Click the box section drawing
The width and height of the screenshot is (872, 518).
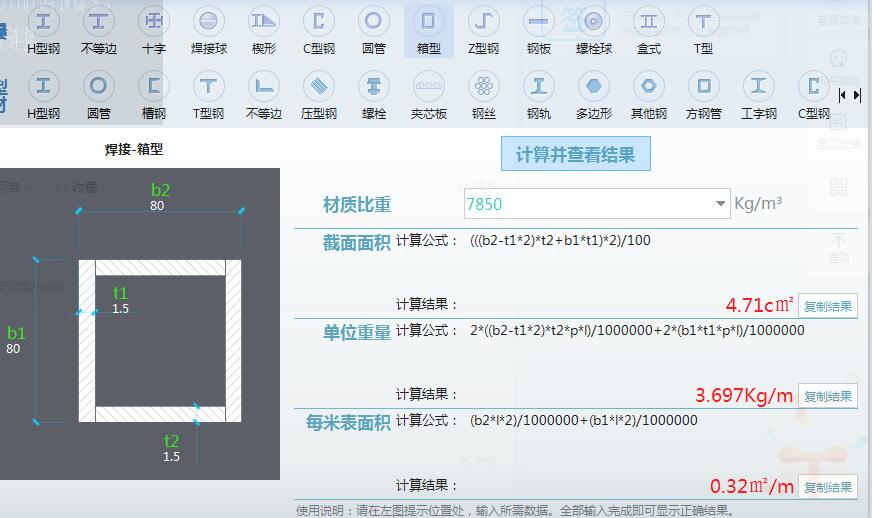point(160,341)
